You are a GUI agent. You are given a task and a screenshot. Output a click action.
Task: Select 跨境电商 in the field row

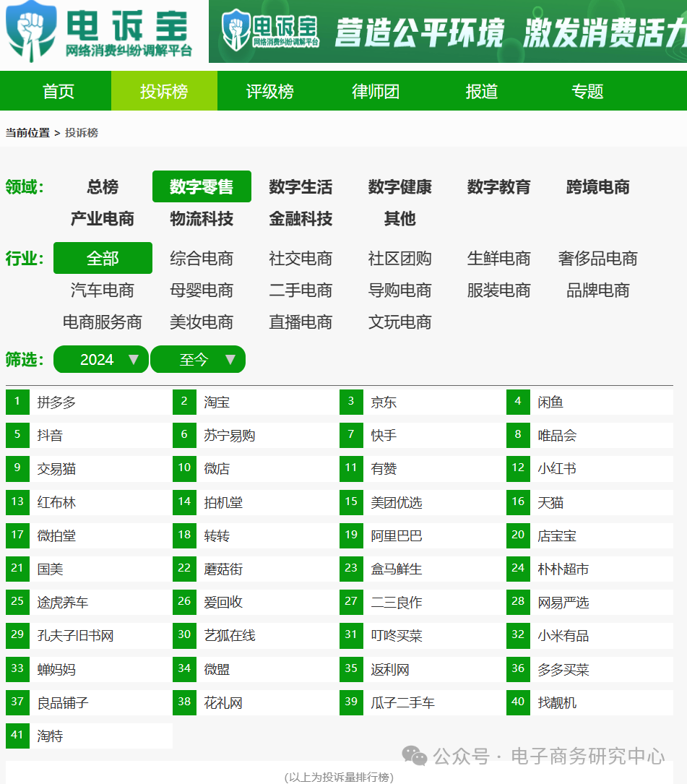click(597, 186)
